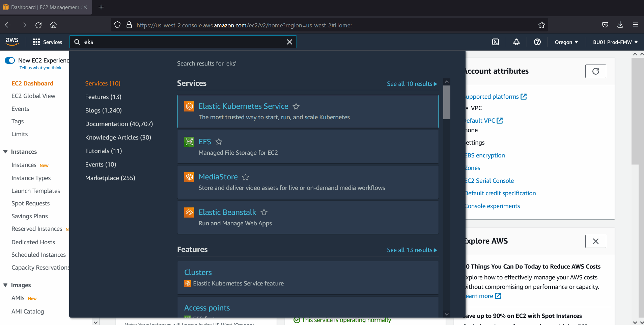
Task: Refresh Account attributes with the reload icon
Action: pyautogui.click(x=595, y=71)
